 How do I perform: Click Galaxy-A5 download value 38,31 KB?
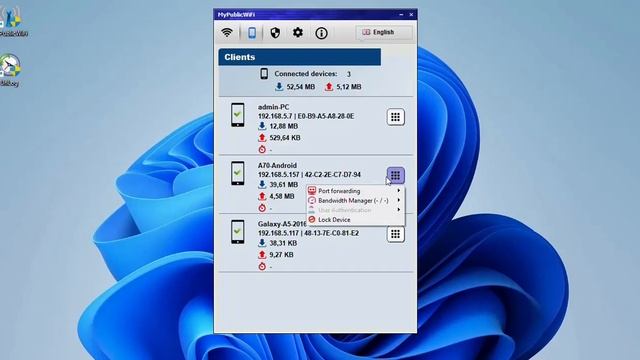tap(283, 243)
